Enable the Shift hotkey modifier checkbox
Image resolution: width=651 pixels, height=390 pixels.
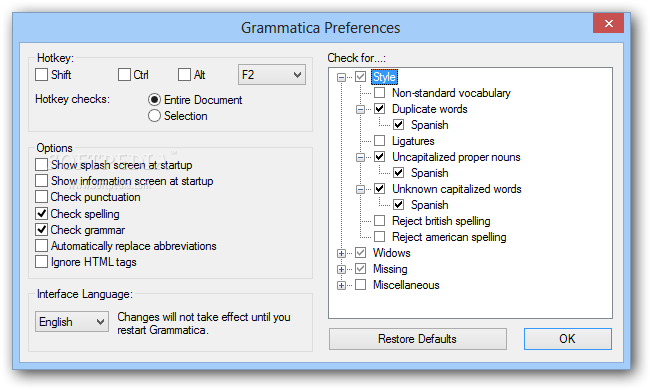click(41, 75)
